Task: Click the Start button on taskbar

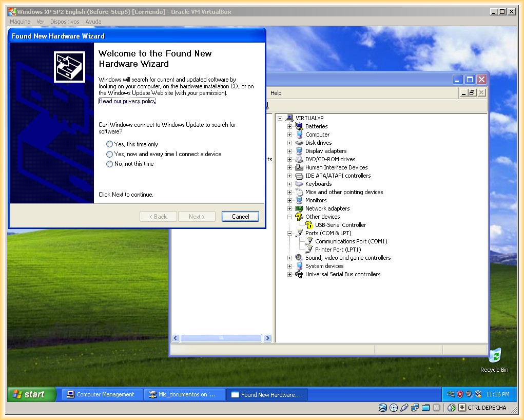Action: 31,394
